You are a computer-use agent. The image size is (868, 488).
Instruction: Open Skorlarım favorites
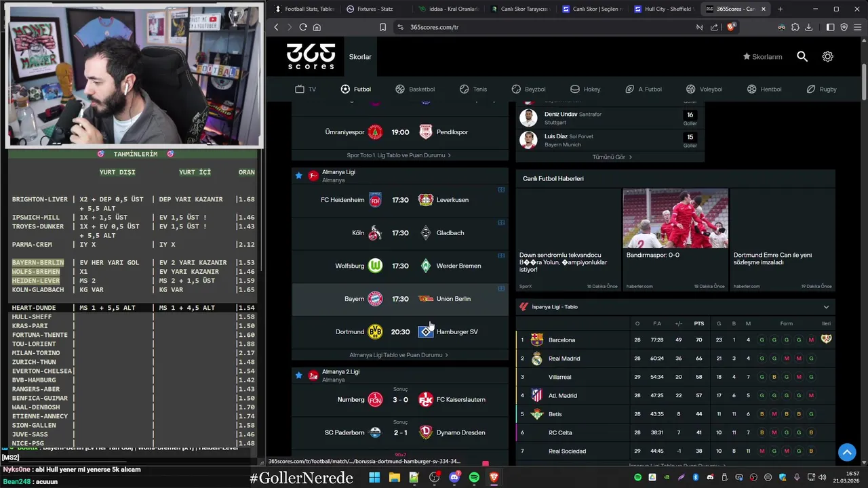pyautogui.click(x=762, y=57)
